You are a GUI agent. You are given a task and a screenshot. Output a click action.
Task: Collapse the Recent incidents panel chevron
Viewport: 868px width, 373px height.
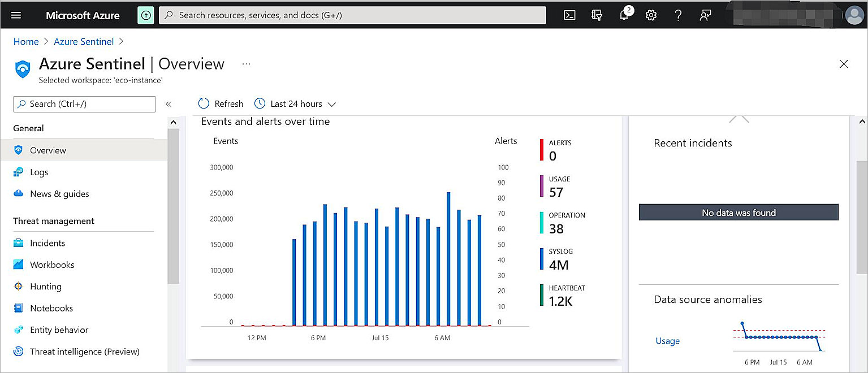click(740, 119)
